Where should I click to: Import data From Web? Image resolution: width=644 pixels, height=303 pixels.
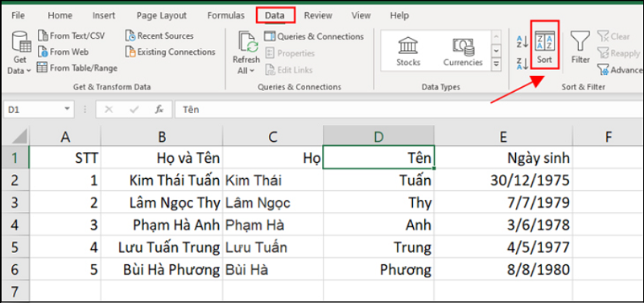point(63,52)
